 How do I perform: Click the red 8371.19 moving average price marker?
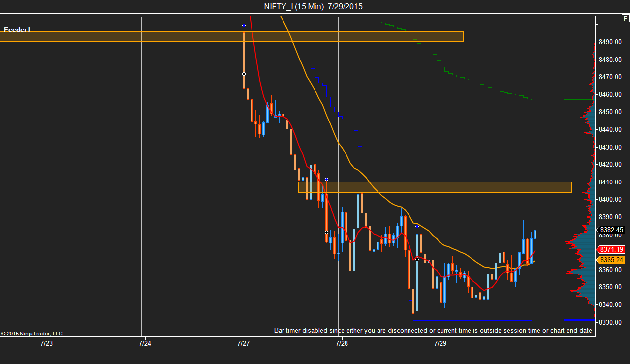[610, 249]
